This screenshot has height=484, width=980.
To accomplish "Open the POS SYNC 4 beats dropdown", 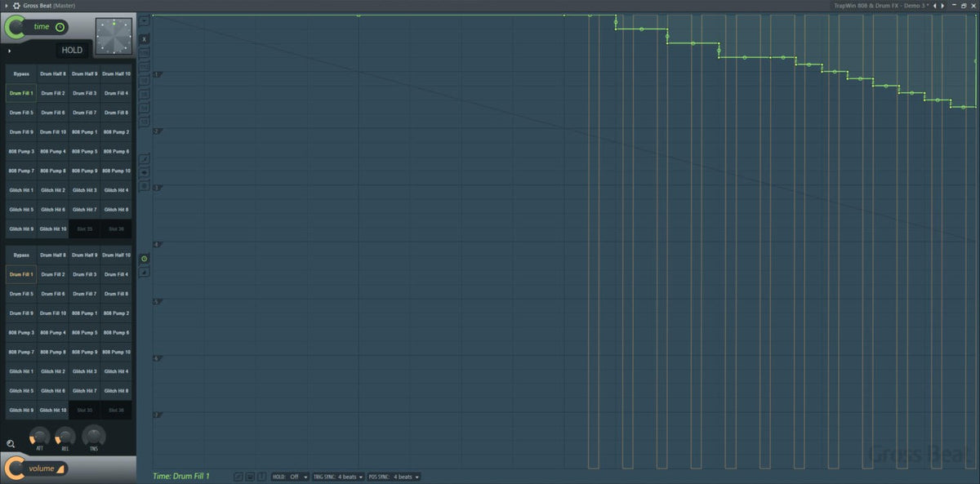I will coord(393,477).
